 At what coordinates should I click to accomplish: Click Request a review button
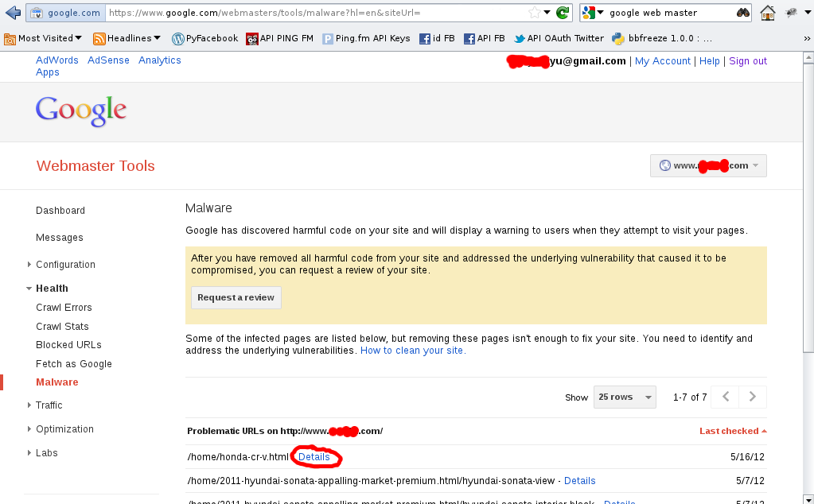pyautogui.click(x=236, y=297)
